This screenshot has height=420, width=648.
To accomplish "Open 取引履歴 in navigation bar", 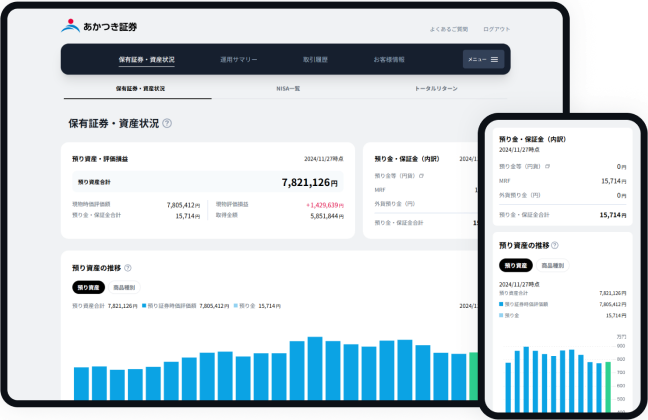I will click(x=315, y=60).
